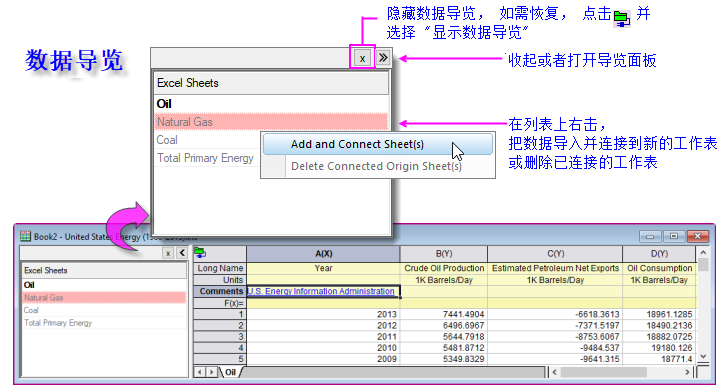
Task: Click cell with year 2013
Action: tap(323, 315)
